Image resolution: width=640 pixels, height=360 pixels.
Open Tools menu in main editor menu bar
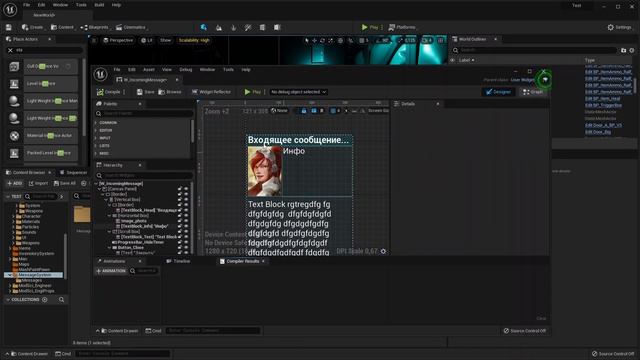click(x=81, y=5)
